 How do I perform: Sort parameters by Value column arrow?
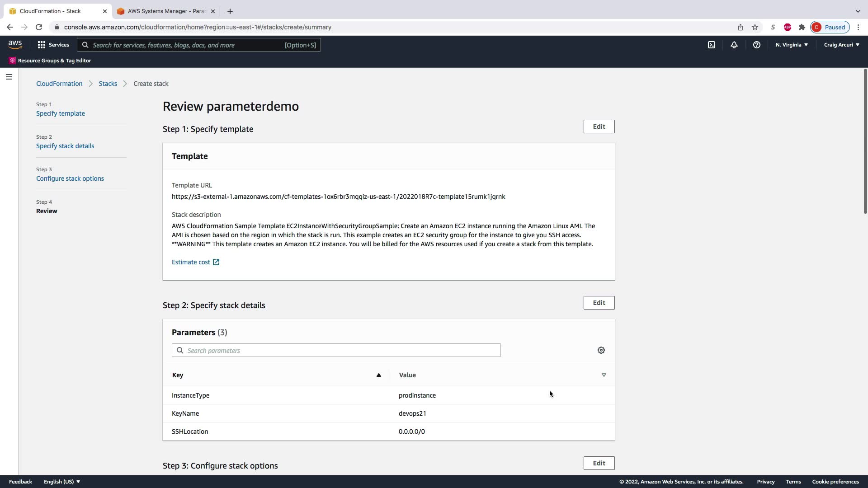click(x=604, y=375)
